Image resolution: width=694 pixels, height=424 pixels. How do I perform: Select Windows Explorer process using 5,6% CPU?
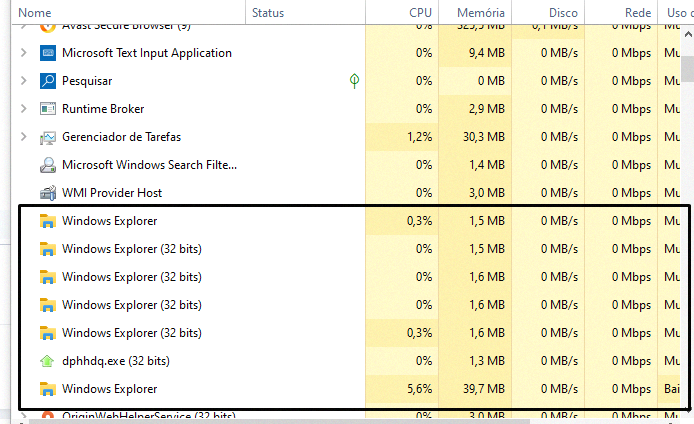109,389
